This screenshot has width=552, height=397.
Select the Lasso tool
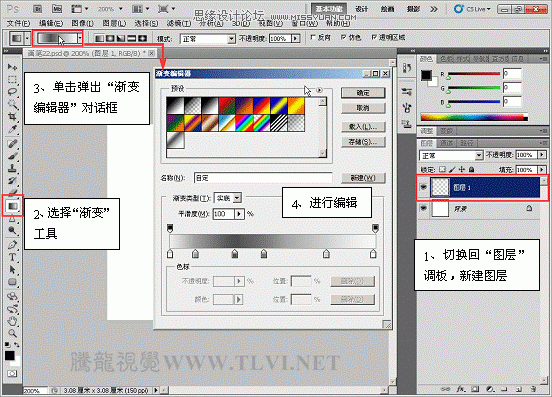click(12, 92)
